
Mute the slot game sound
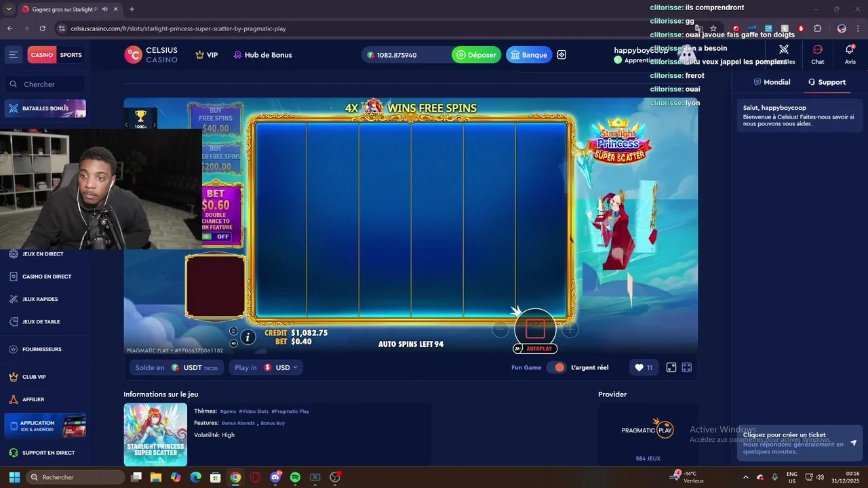point(233,344)
